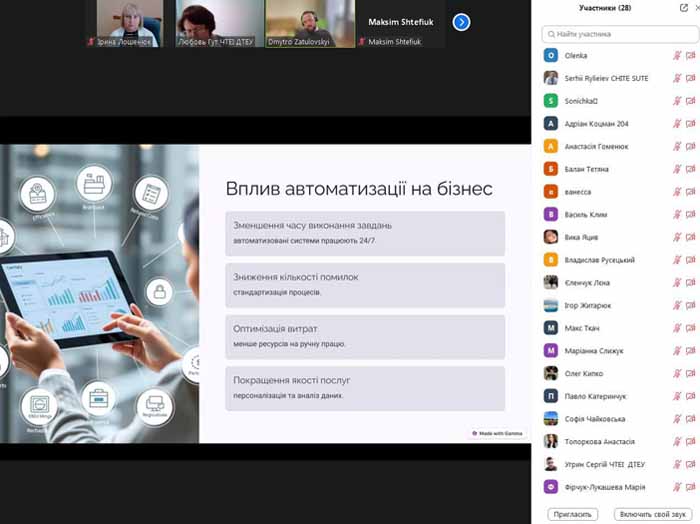Close the participants panel
Screen dimensions: 700x524
696,8
